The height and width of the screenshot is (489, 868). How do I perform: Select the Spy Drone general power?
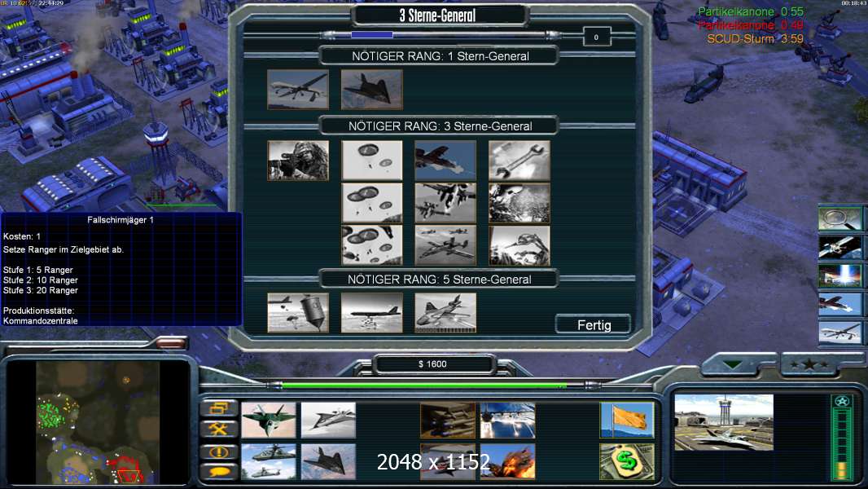[x=298, y=90]
